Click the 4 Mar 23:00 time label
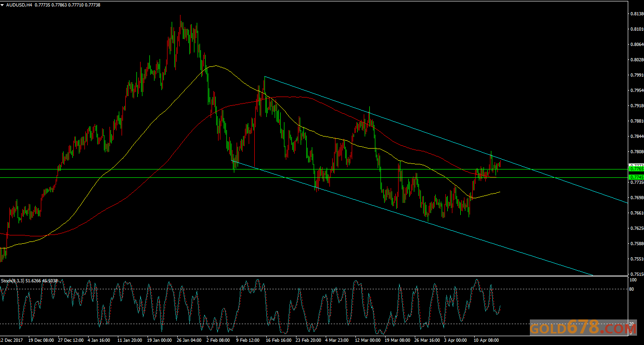 (x=337, y=340)
